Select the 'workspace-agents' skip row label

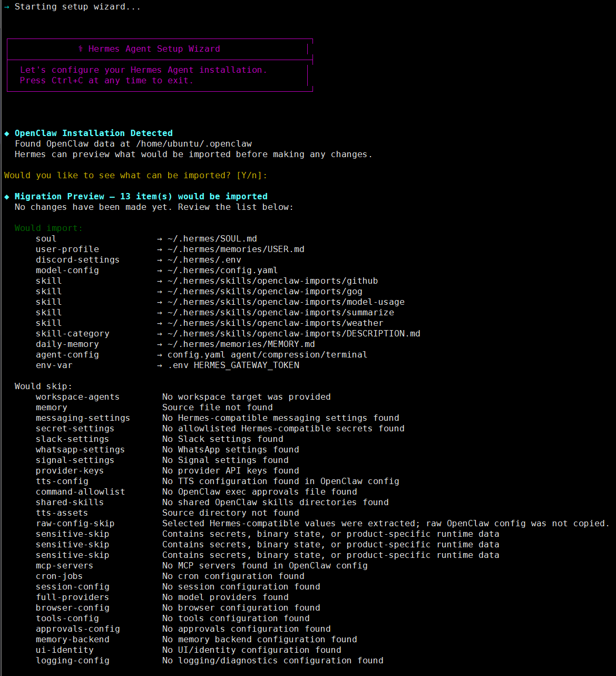(78, 397)
